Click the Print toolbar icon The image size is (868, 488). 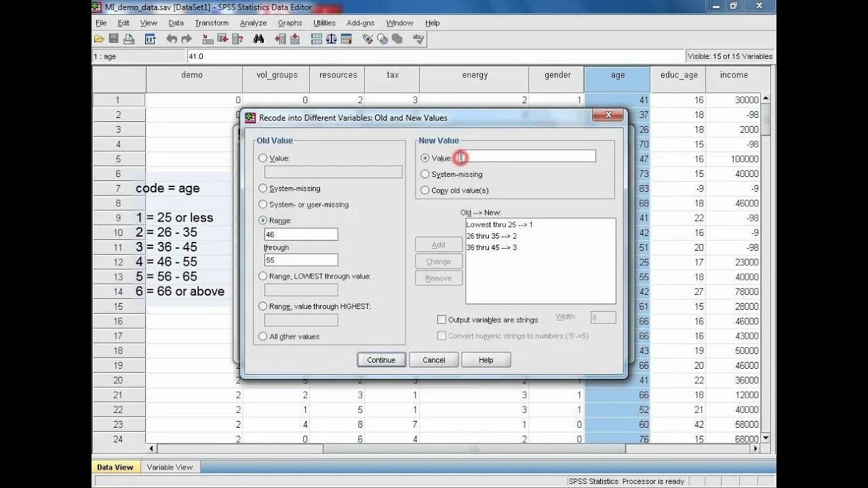(x=129, y=39)
